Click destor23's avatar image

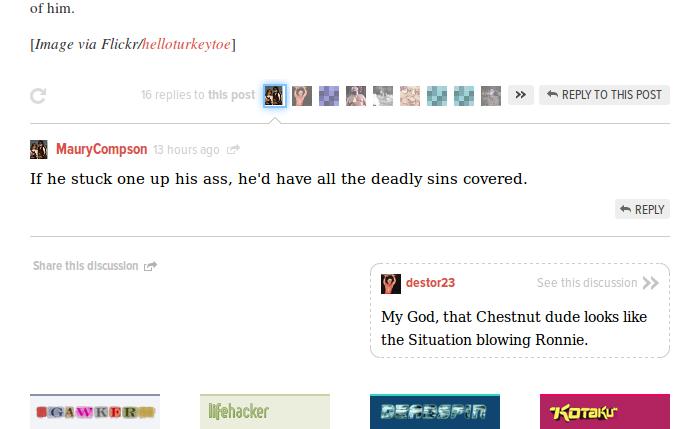[x=391, y=284]
